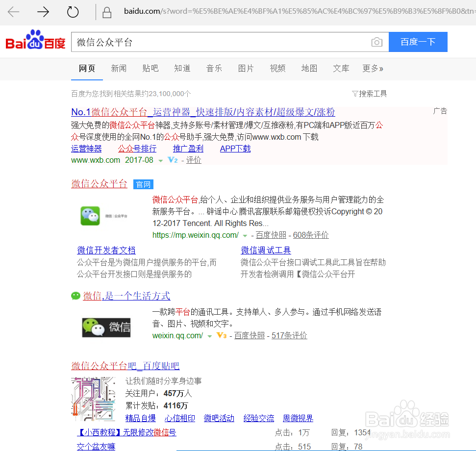Click the 公众号排行 sublink
Viewport: 476px width, 451px height.
[137, 149]
